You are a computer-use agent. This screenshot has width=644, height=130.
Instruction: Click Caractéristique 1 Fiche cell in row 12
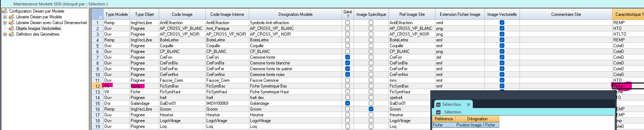628,86
